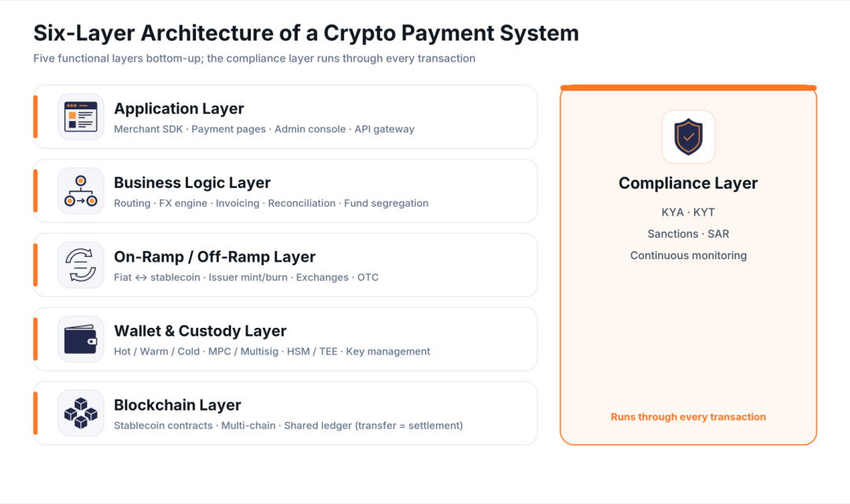Click the Wallet & Custody wallet icon
Image resolution: width=850 pixels, height=504 pixels.
coord(81,340)
